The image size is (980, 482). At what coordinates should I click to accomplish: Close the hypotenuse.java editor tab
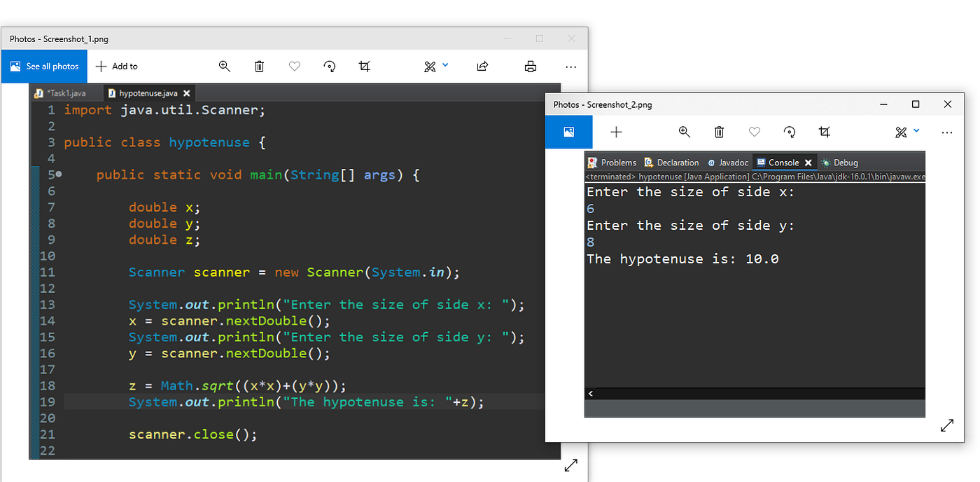point(187,93)
